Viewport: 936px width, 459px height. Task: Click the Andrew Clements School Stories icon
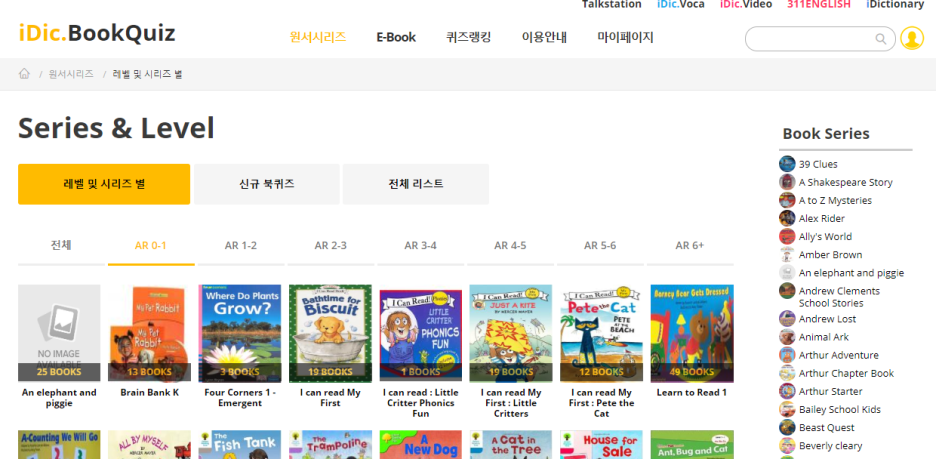[x=787, y=291]
